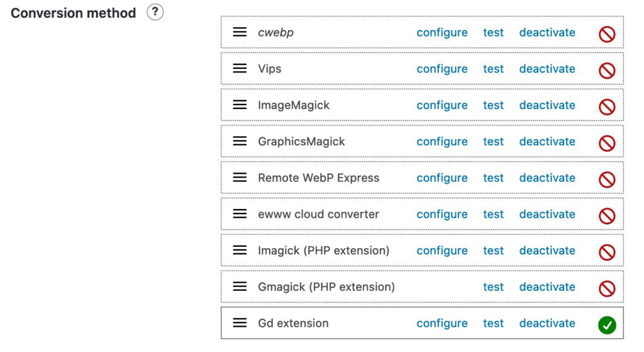
Task: Open the Conversion method help question mark
Action: [x=155, y=12]
